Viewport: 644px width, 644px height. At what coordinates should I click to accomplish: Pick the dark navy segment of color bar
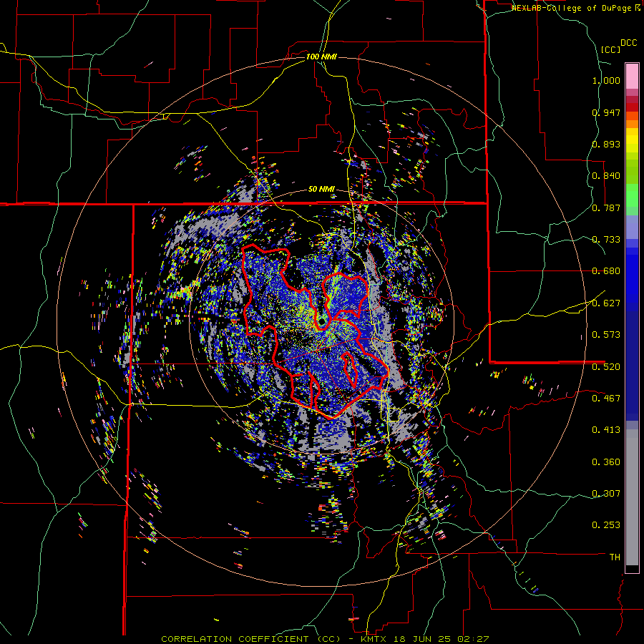tap(632, 361)
